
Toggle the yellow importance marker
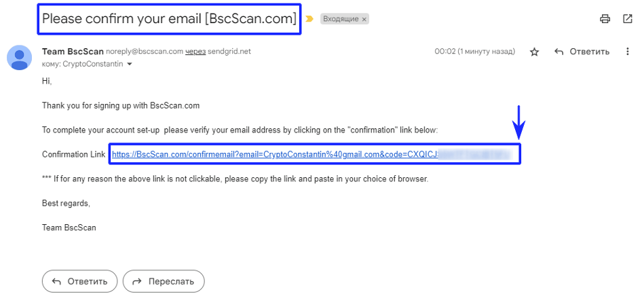tap(309, 19)
